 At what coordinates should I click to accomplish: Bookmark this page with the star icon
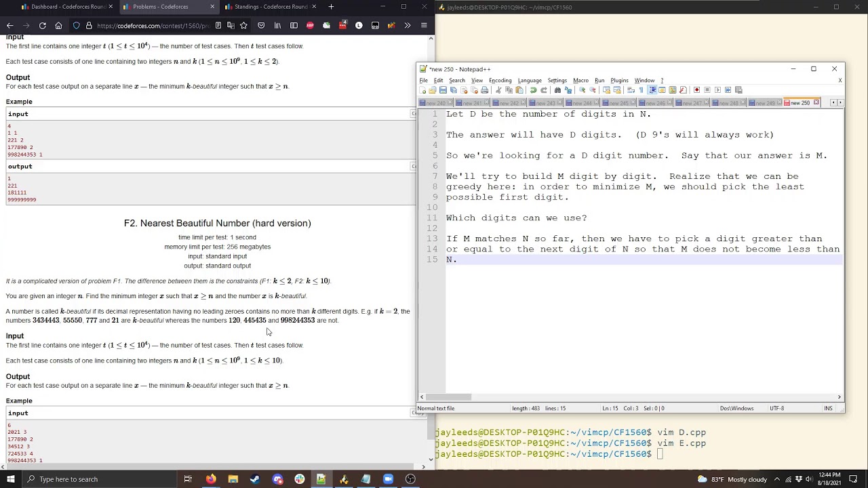coord(243,26)
